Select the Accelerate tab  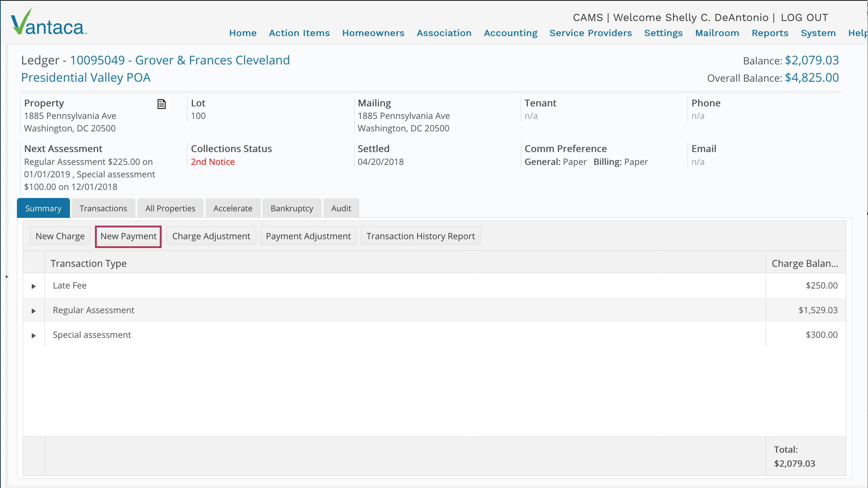pyautogui.click(x=233, y=208)
